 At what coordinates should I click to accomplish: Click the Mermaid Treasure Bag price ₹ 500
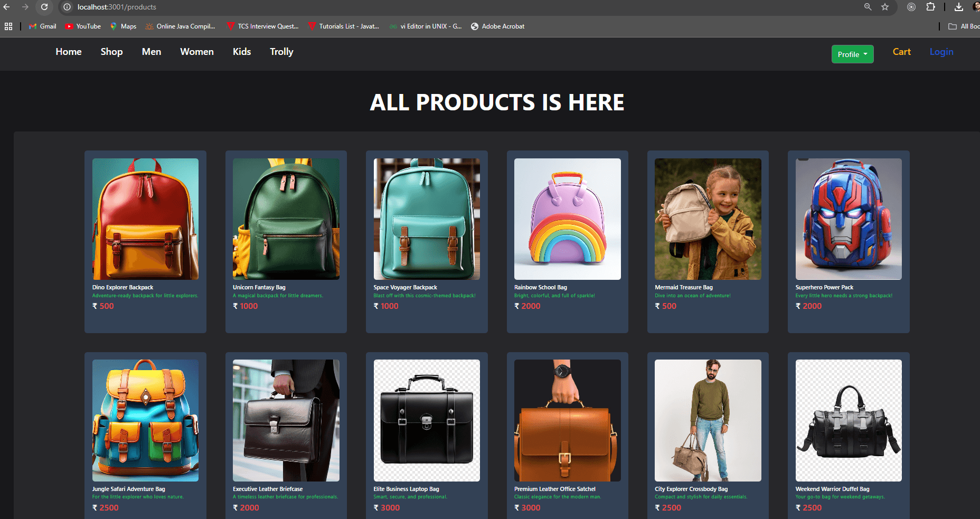[x=665, y=306]
